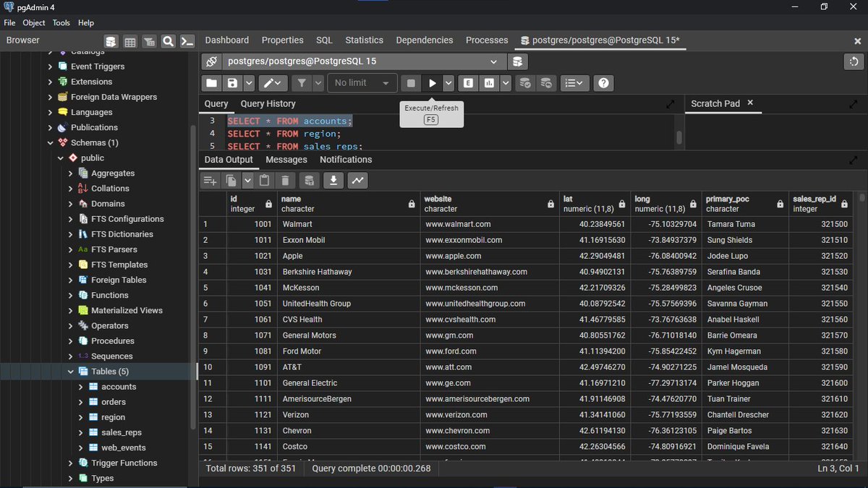
Task: Click the Download results as CSV icon
Action: pyautogui.click(x=333, y=181)
